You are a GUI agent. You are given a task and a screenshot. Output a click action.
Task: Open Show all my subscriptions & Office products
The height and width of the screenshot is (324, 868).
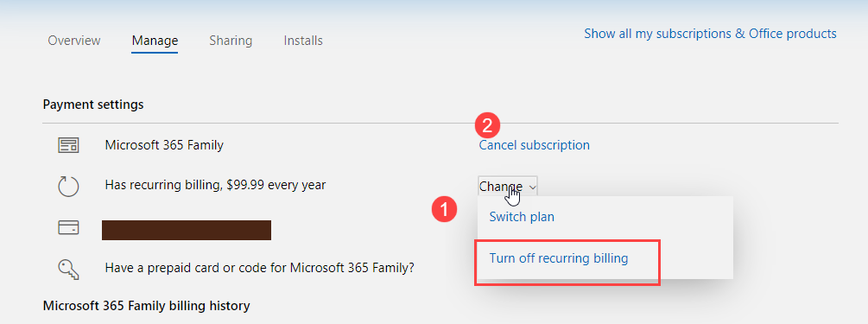[x=710, y=34]
